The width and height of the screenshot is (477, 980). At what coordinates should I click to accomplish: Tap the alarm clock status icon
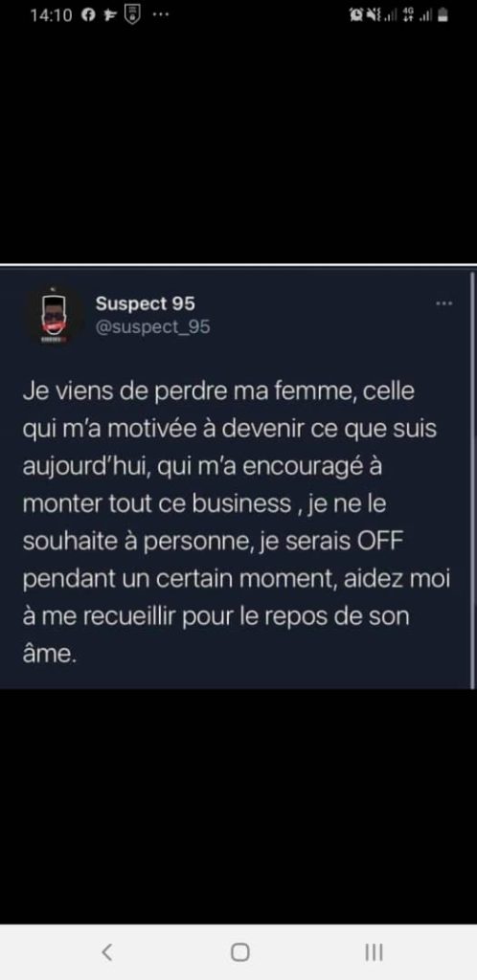(356, 15)
